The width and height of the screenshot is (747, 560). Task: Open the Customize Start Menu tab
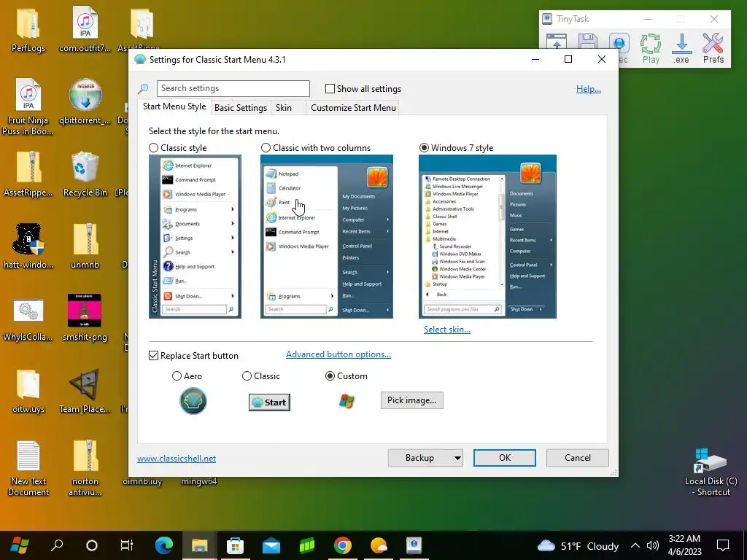[x=353, y=108]
